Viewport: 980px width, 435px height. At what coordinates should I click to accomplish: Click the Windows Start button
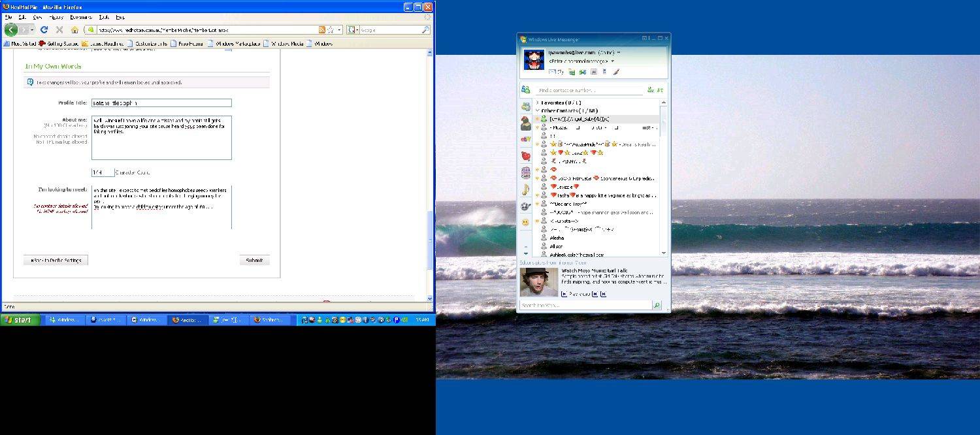(20, 320)
